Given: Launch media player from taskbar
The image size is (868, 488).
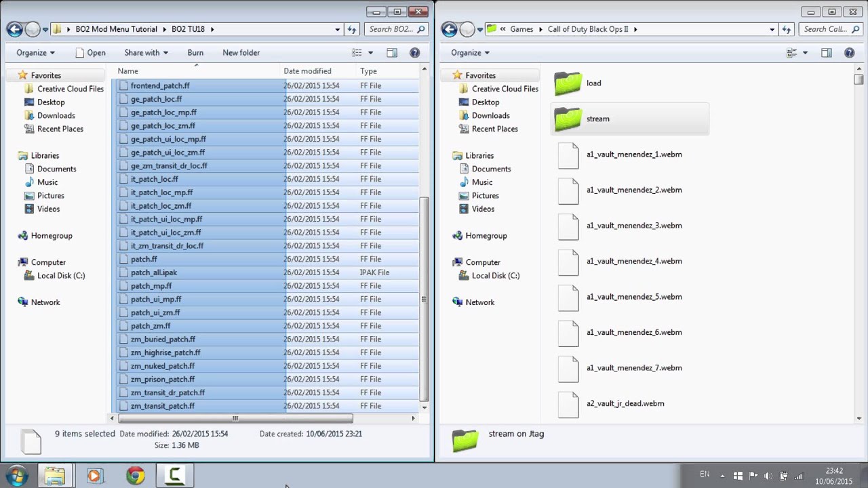Looking at the screenshot, I should [94, 476].
